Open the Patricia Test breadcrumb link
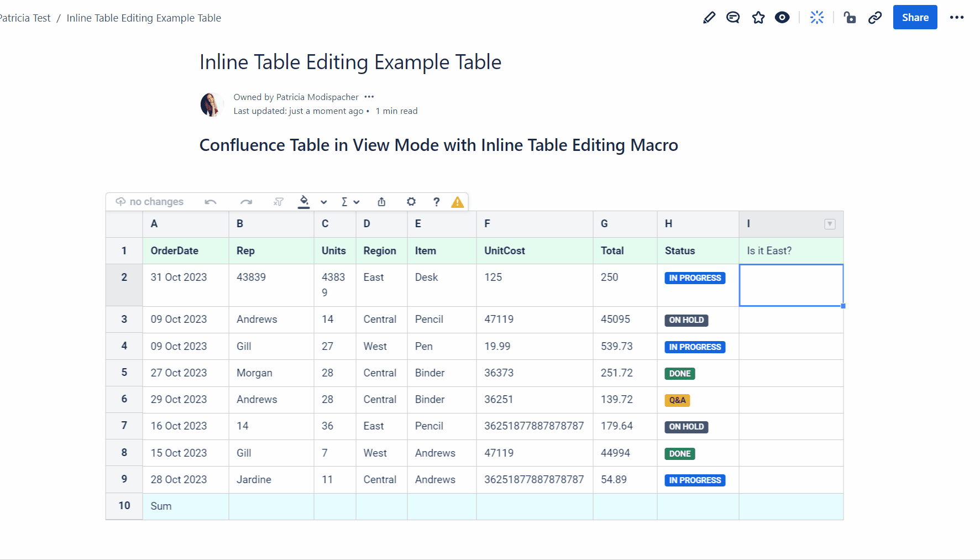The height and width of the screenshot is (560, 980). [25, 18]
